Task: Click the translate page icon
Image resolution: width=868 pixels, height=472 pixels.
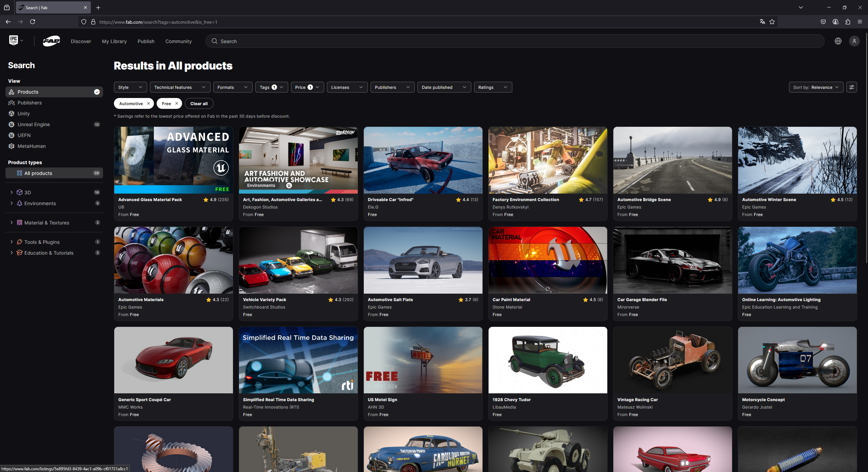Action: 762,22
